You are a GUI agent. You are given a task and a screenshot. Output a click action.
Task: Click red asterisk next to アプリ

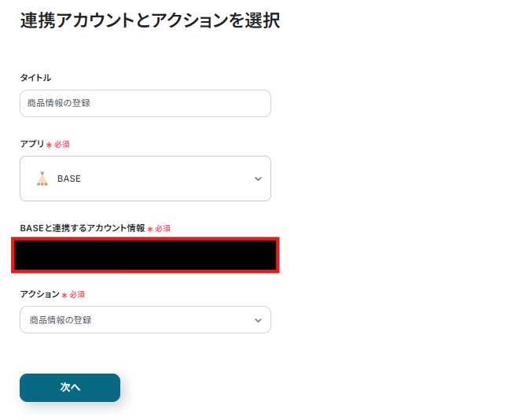(x=49, y=146)
